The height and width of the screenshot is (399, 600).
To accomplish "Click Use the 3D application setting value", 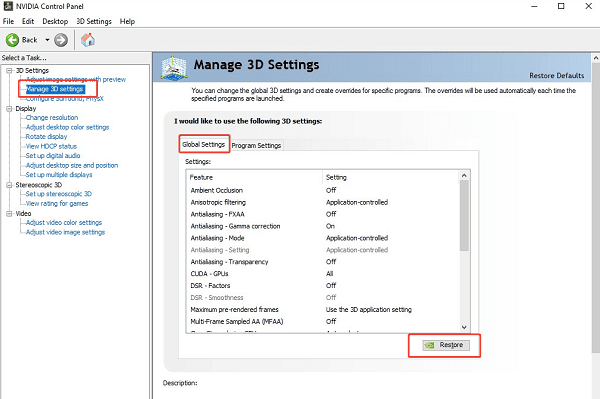I will click(x=368, y=309).
